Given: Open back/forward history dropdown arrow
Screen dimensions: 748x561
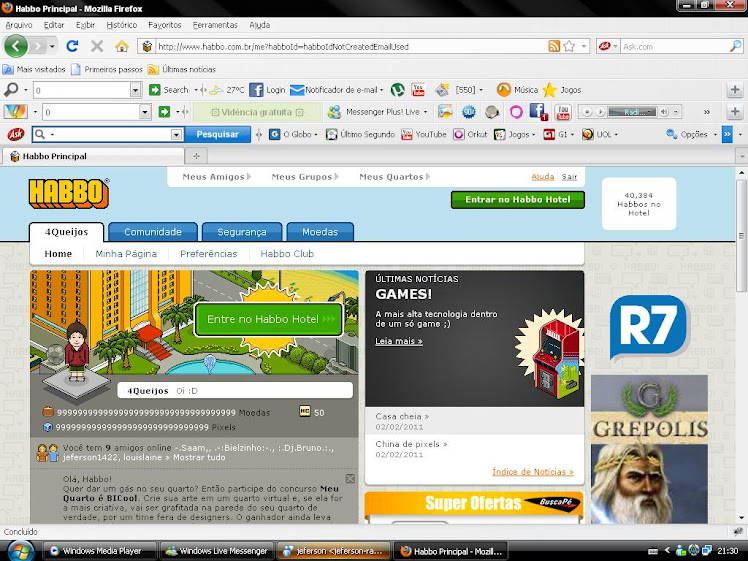Looking at the screenshot, I should pos(52,46).
